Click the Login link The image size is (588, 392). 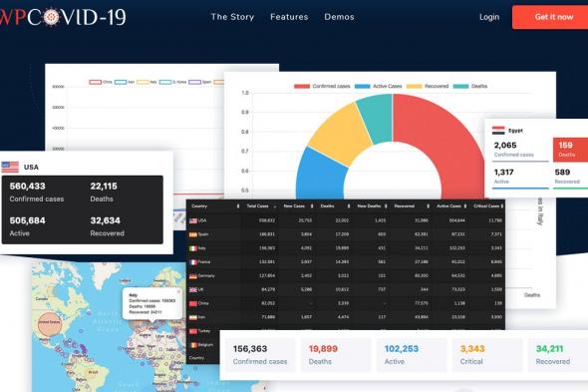[x=489, y=17]
